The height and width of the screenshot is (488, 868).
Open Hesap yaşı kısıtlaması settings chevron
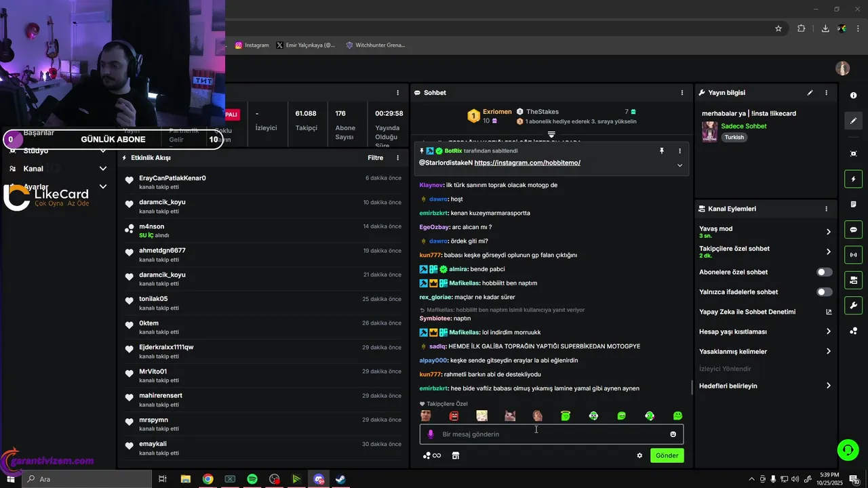[x=828, y=331]
